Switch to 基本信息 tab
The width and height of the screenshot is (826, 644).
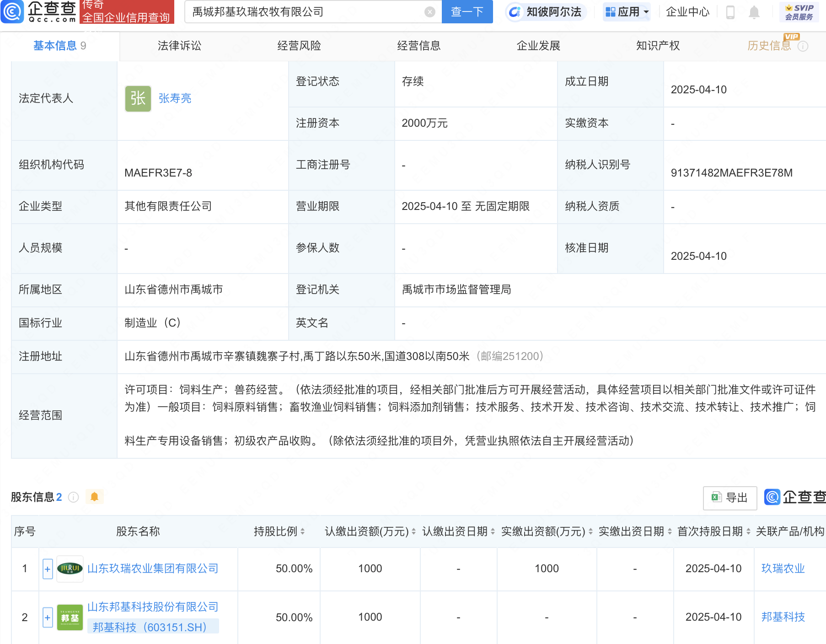(59, 46)
